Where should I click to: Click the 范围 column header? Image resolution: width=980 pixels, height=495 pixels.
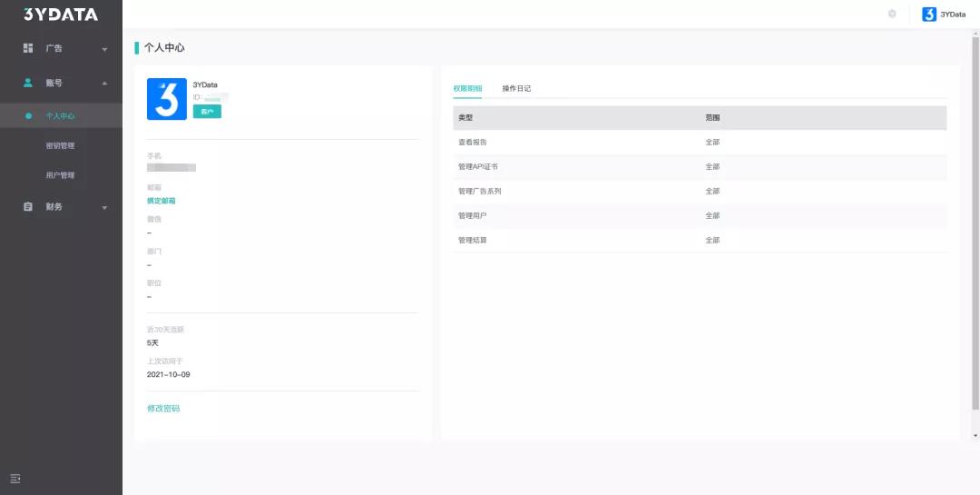pos(712,118)
